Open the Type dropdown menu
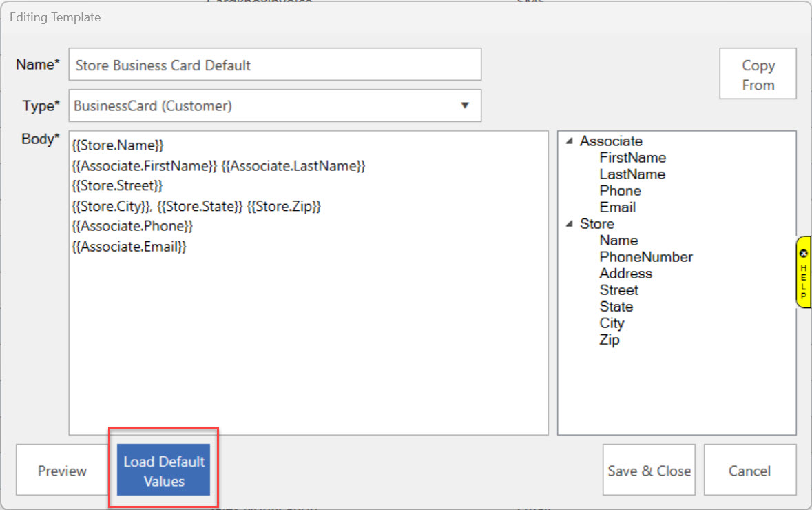This screenshot has height=510, width=812. tap(464, 105)
